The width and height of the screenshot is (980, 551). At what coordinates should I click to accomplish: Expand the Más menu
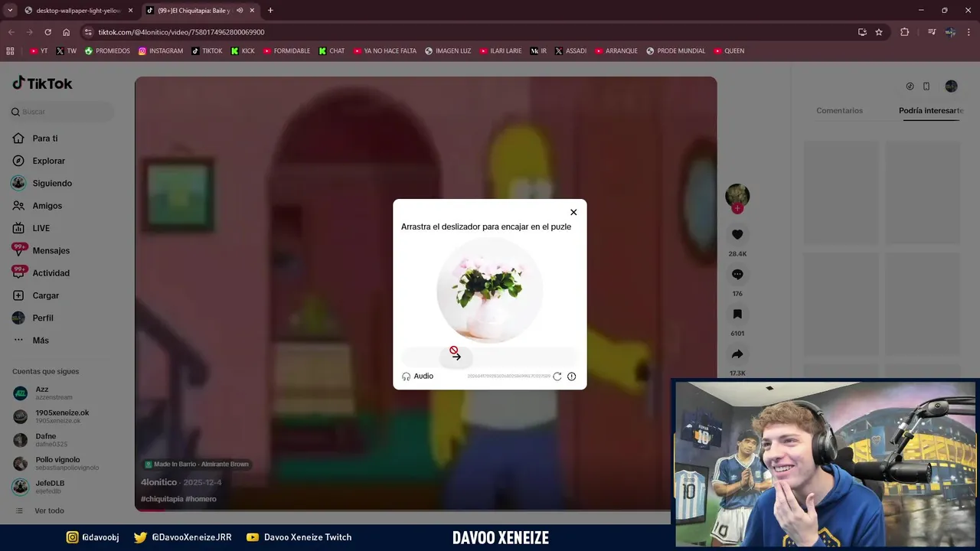pyautogui.click(x=41, y=341)
